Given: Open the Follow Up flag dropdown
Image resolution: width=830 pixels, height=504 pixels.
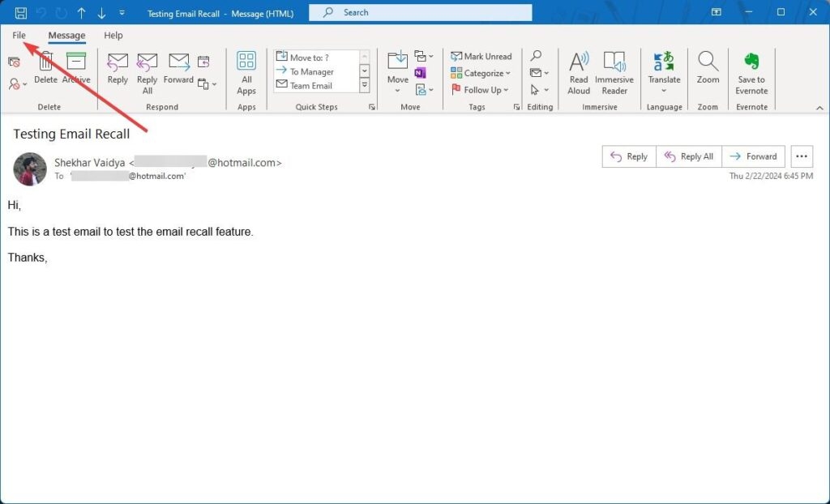Looking at the screenshot, I should point(480,90).
